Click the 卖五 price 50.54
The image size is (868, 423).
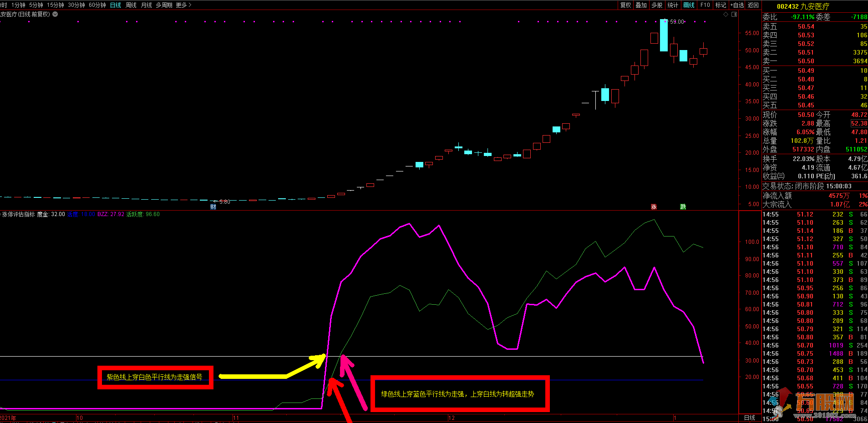[806, 26]
